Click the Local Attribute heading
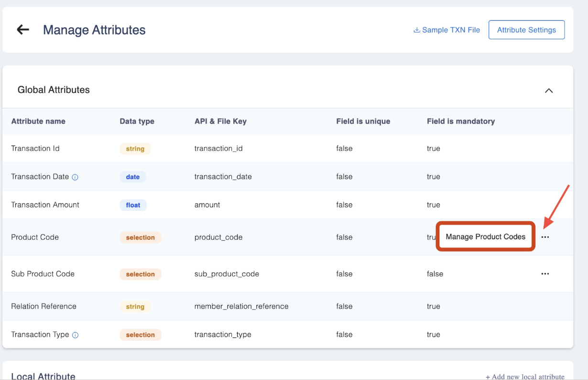 tap(43, 376)
